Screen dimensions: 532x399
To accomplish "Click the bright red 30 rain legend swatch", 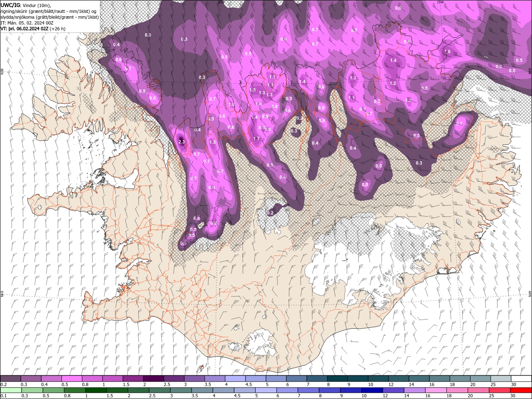I will point(521,390).
